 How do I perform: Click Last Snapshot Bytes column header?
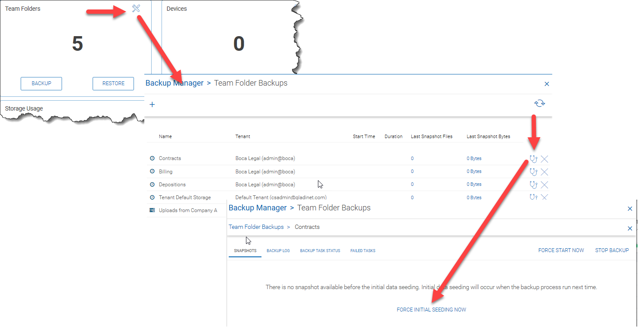click(x=488, y=136)
